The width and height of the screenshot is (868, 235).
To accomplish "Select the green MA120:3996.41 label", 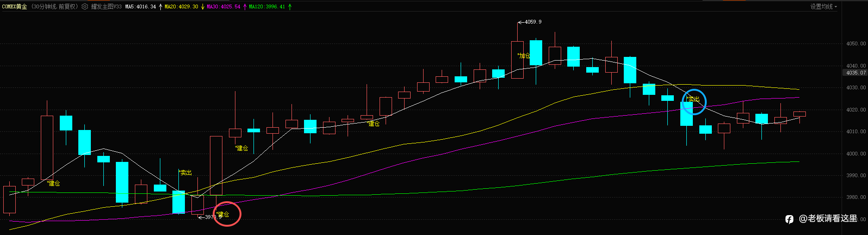I will coord(267,6).
